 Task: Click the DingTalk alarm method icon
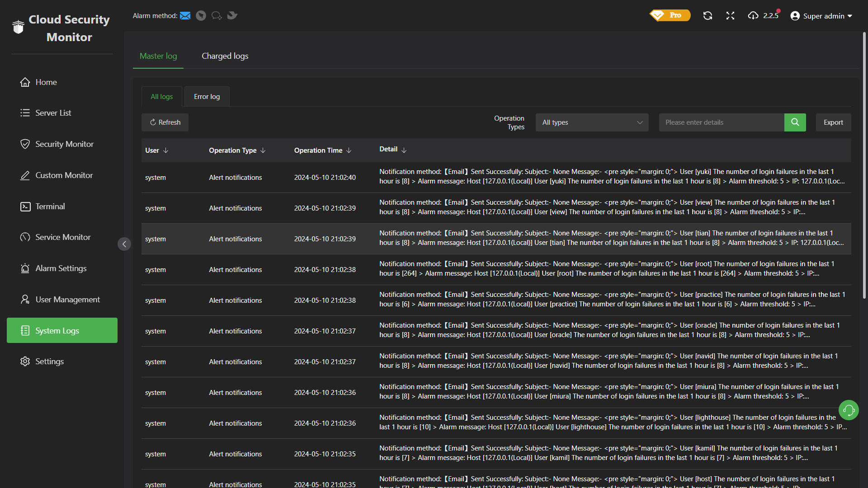tap(201, 16)
